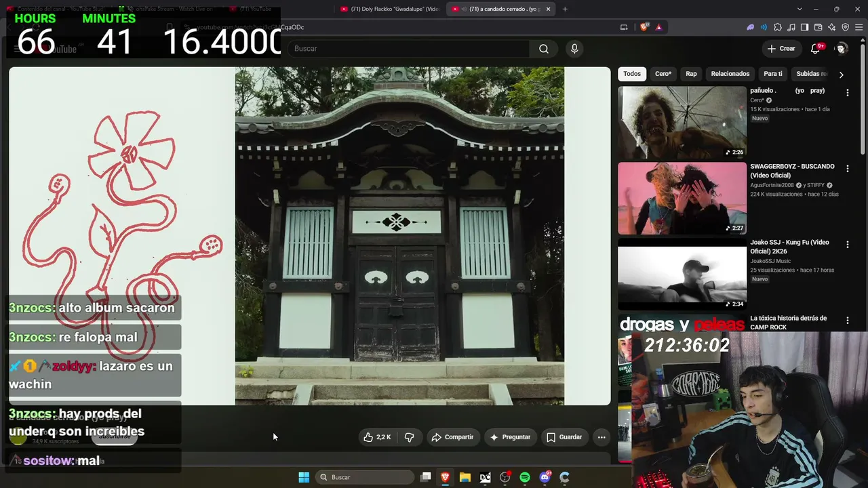Open the YouTube account avatar menu
The image size is (868, 488).
tap(841, 49)
